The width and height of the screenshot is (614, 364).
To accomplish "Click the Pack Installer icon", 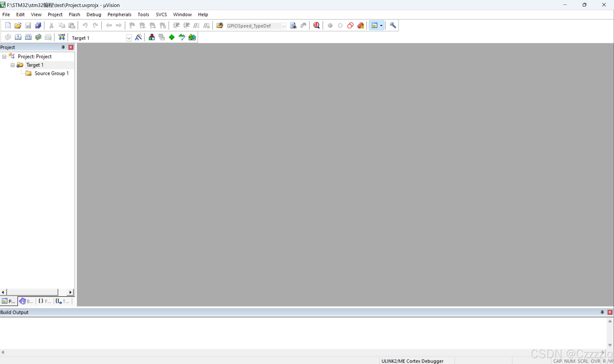I will (x=192, y=37).
